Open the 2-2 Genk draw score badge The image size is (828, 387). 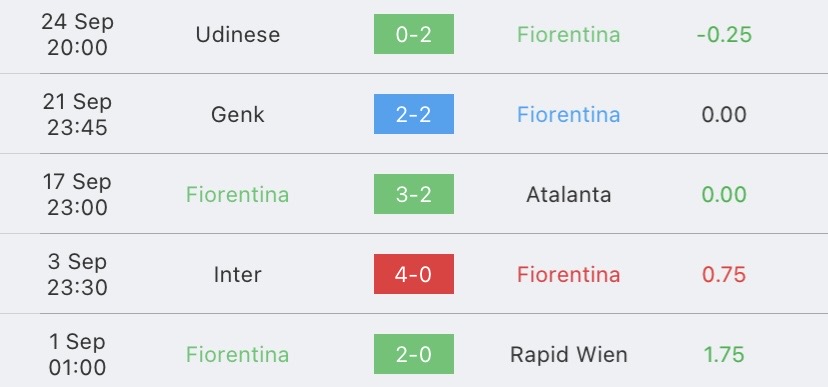[413, 114]
